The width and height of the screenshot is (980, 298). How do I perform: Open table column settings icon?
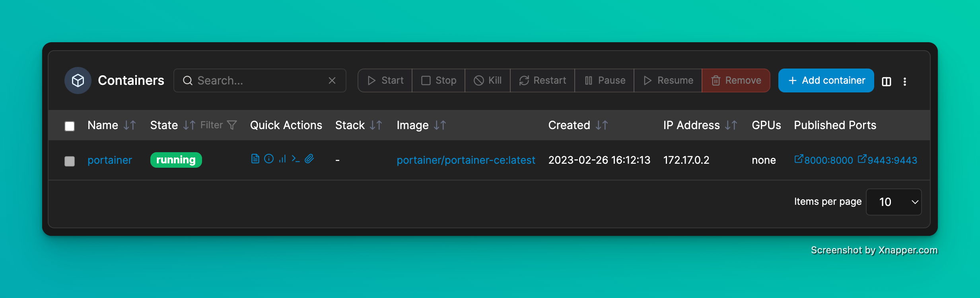[x=887, y=82]
